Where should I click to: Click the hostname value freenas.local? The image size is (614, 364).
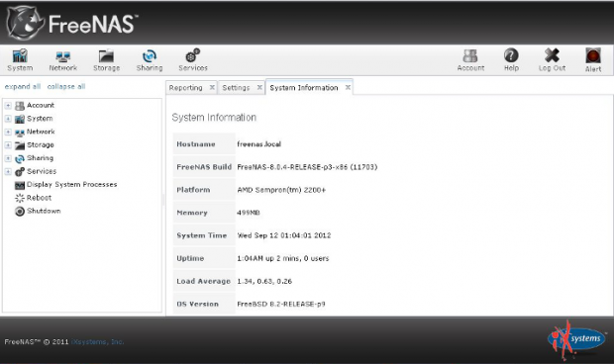(x=259, y=143)
